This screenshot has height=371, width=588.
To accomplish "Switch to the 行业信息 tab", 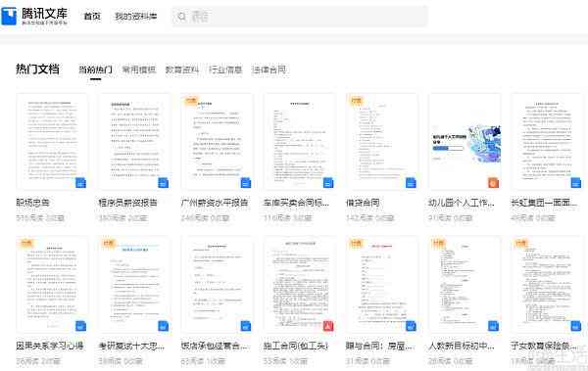I will point(225,70).
